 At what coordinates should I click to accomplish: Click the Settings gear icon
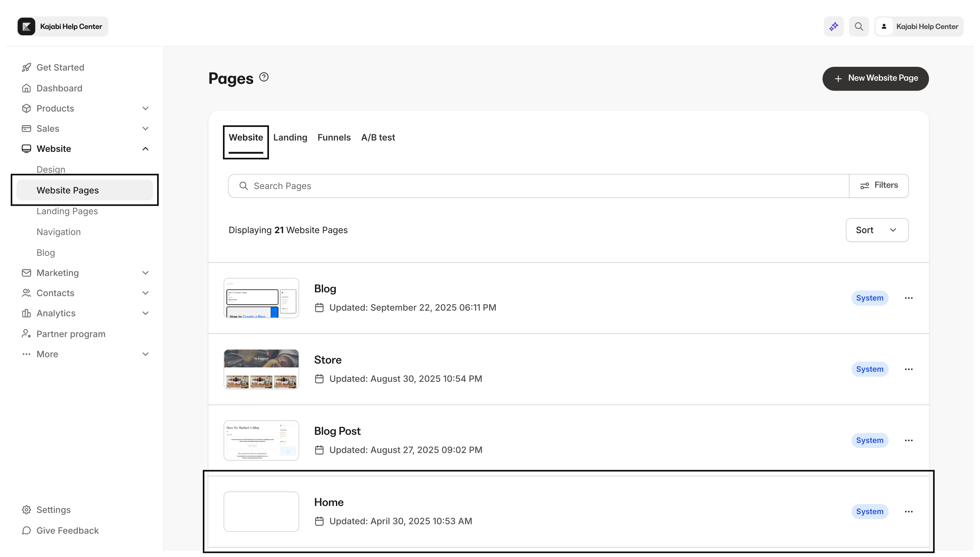[26, 510]
